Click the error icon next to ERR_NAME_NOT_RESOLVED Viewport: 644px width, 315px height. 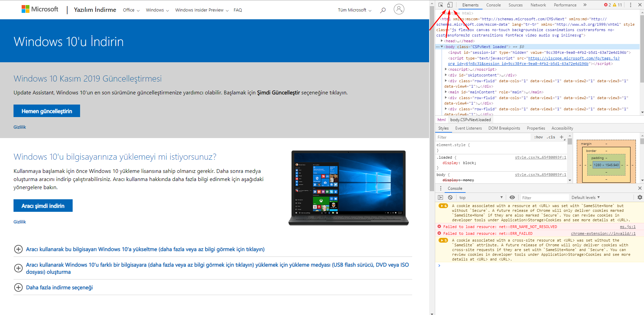coord(439,226)
